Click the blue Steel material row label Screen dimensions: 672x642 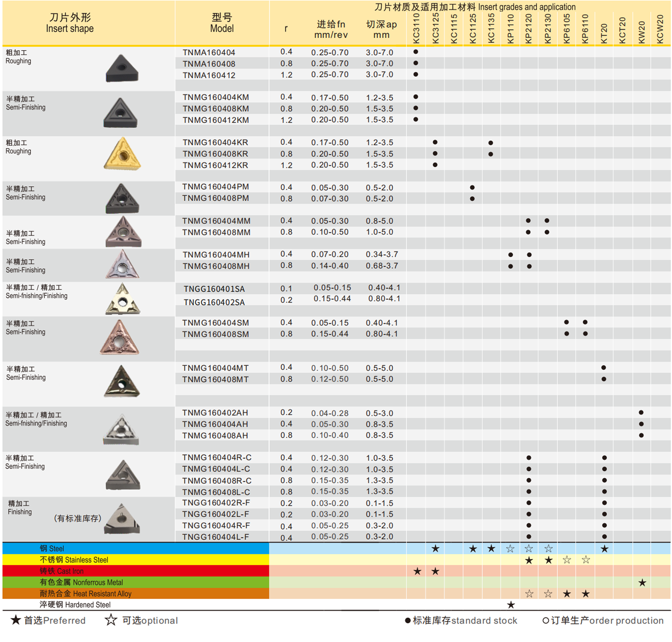(52, 548)
